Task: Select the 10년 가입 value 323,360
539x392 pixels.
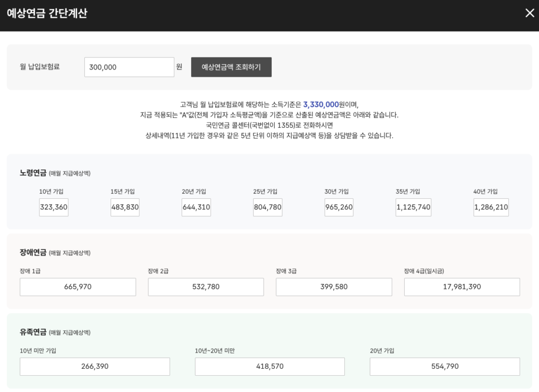Action: (x=54, y=207)
